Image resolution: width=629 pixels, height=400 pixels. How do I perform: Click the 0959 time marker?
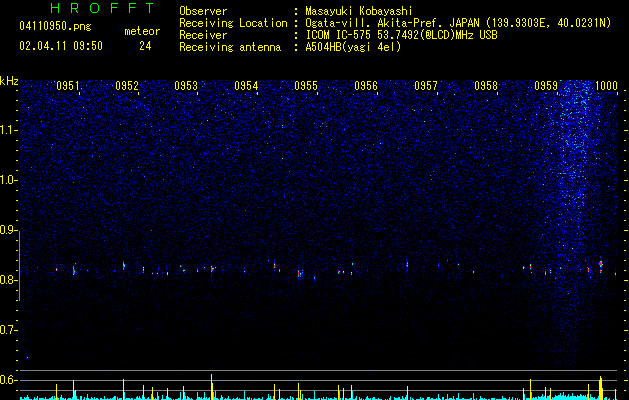[x=546, y=86]
